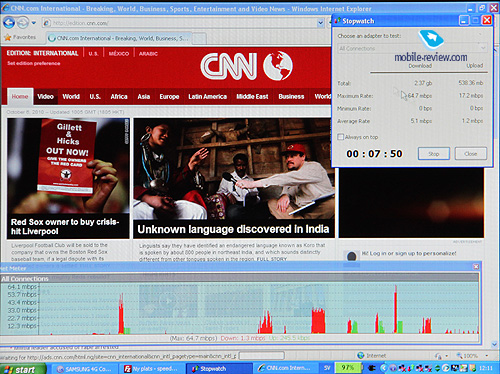Open the Africa navigation tab
The image size is (500, 374).
119,97
